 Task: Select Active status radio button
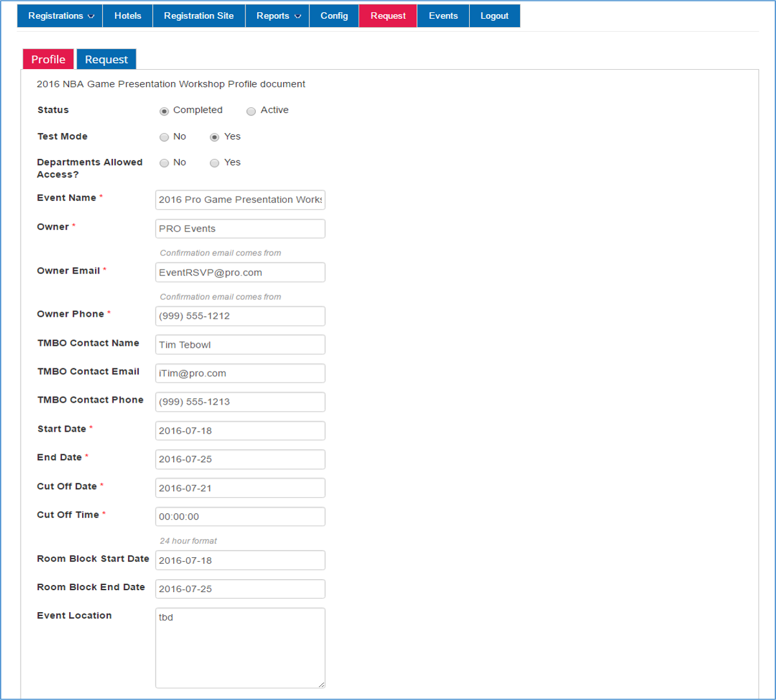click(x=251, y=111)
